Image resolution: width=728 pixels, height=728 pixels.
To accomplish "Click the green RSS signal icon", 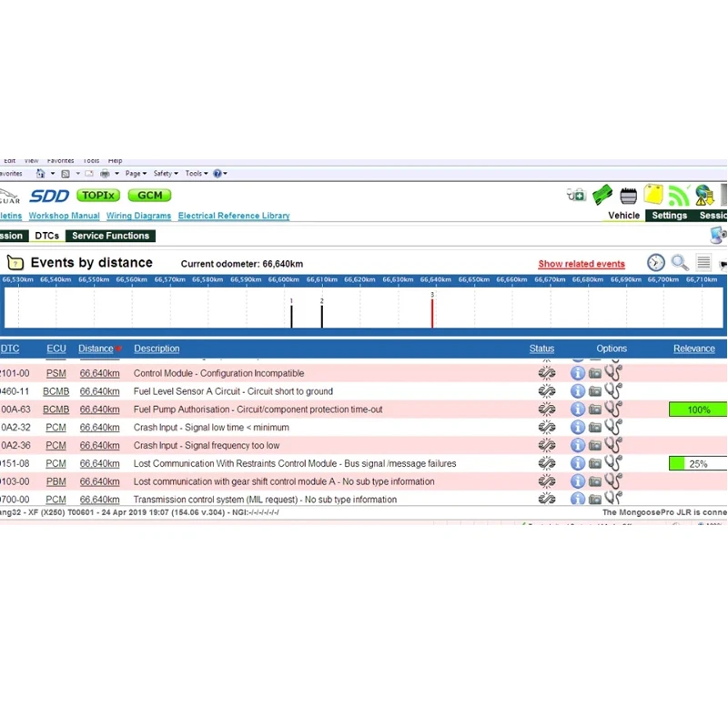I will tap(679, 196).
